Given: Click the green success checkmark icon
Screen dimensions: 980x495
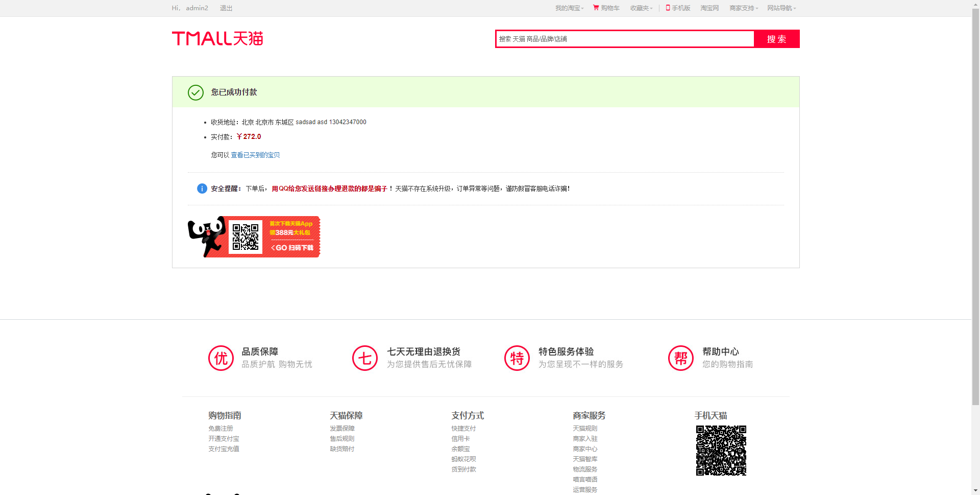Looking at the screenshot, I should pyautogui.click(x=195, y=92).
